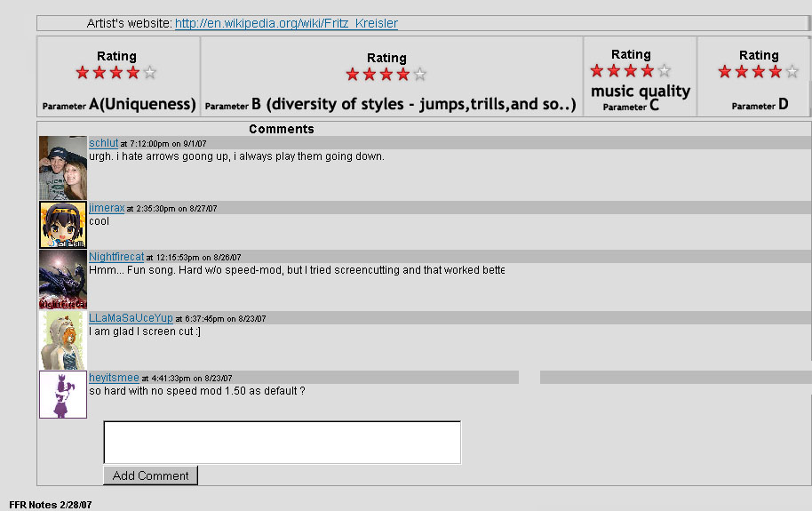Viewport: 812px width, 511px height.
Task: Open LLaMaSaUceYup's profile link
Action: 131,317
